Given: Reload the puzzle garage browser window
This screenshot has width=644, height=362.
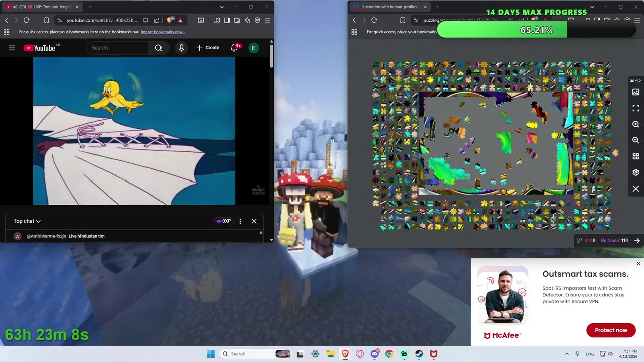Looking at the screenshot, I should point(374,20).
